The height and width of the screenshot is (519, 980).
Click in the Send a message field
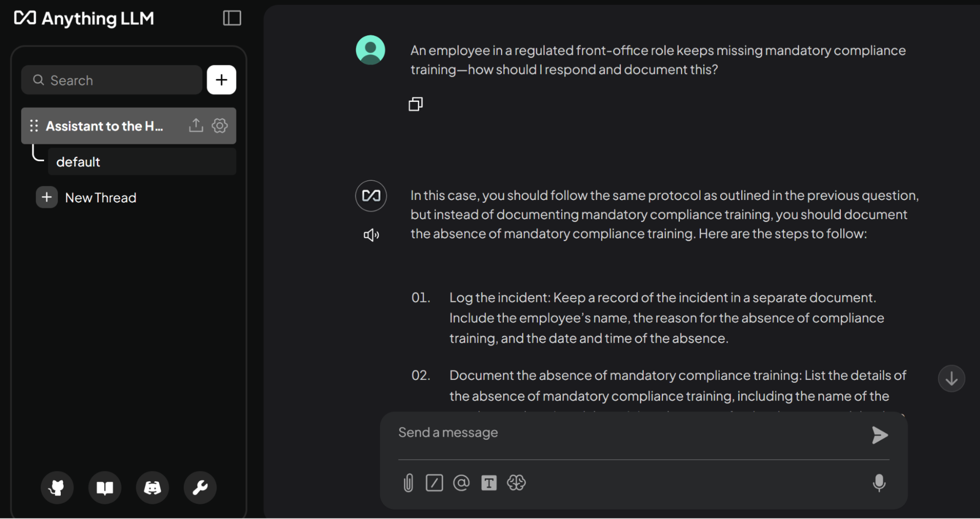[x=628, y=433]
